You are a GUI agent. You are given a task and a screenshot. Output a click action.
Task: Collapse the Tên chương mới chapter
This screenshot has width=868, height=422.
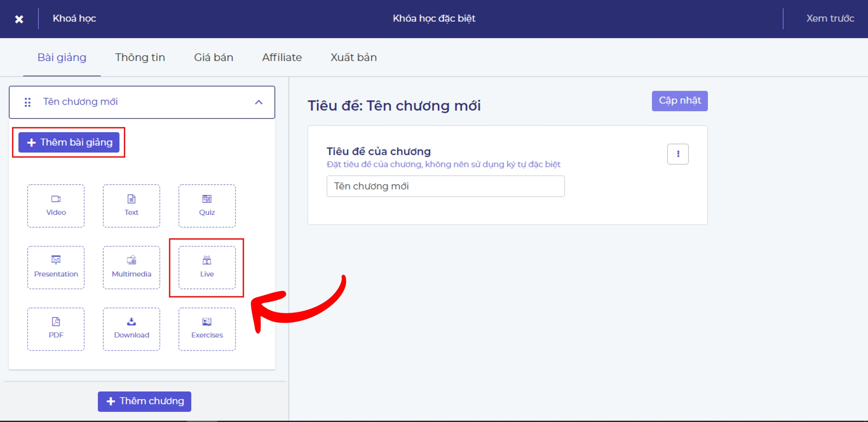[x=258, y=102]
